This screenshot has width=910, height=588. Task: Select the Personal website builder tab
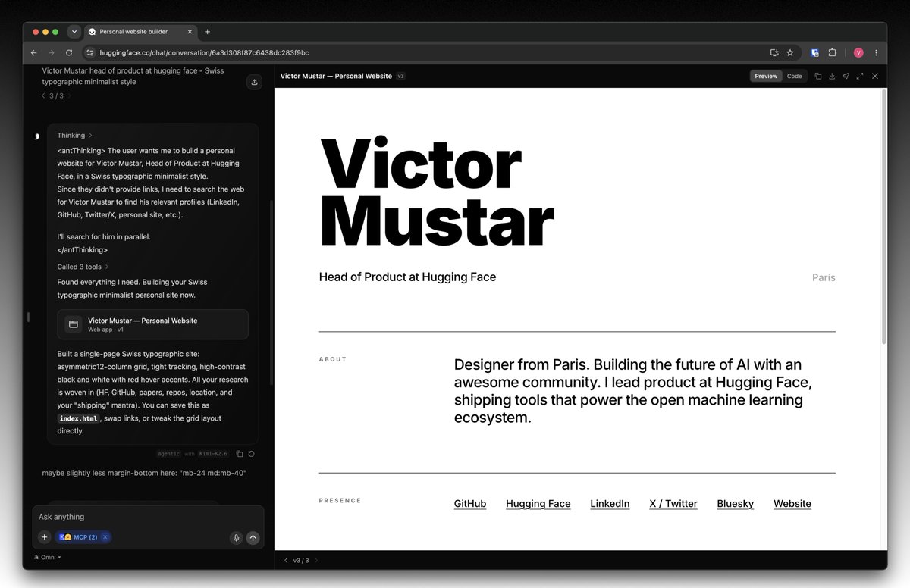pyautogui.click(x=140, y=32)
